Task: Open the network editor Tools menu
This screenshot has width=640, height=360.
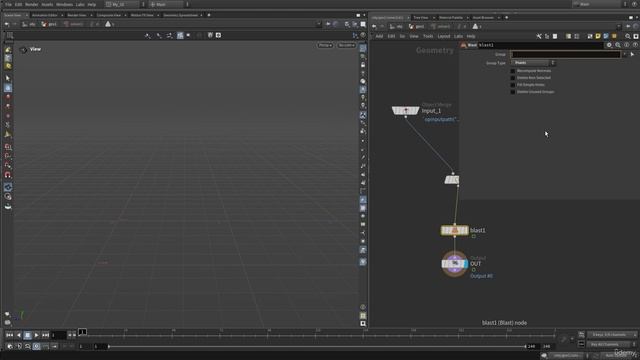Action: 428,36
